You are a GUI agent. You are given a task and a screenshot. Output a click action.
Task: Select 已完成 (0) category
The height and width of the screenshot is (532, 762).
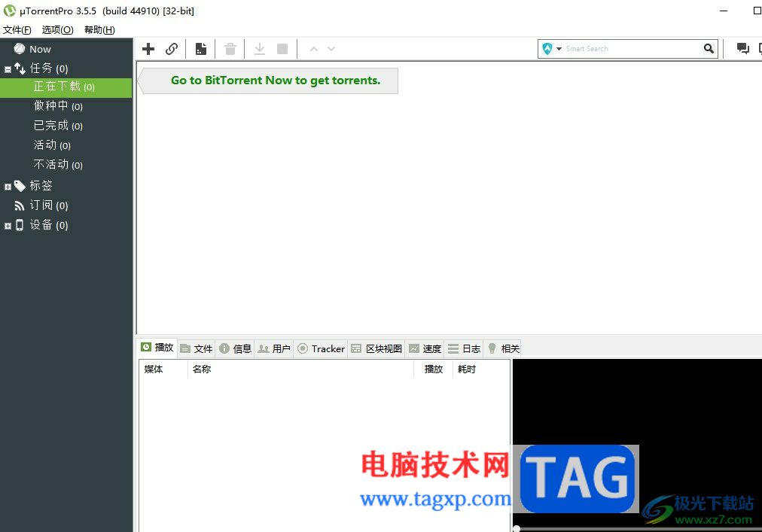[x=58, y=126]
